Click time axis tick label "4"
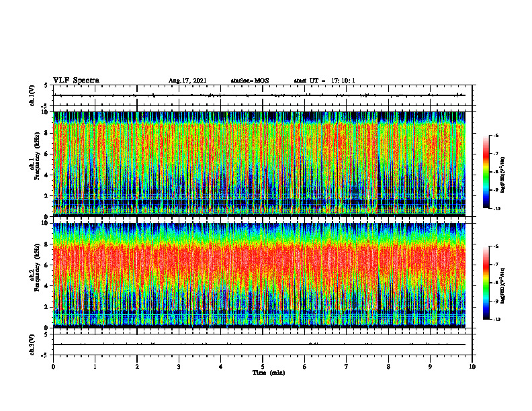Image resolution: width=532 pixels, height=411 pixels. pos(221,367)
